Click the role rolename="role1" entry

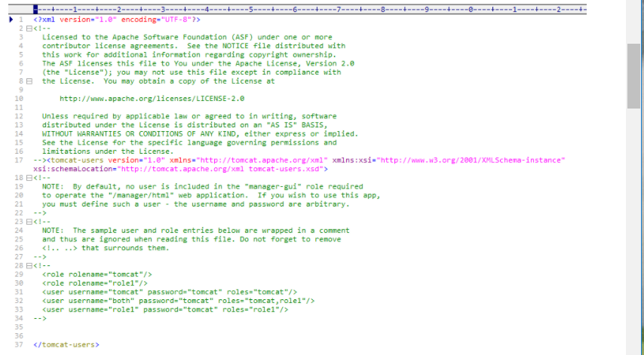click(x=94, y=283)
